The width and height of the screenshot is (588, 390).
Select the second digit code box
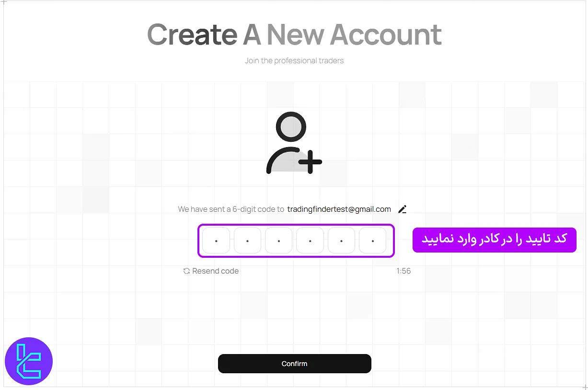coord(247,241)
